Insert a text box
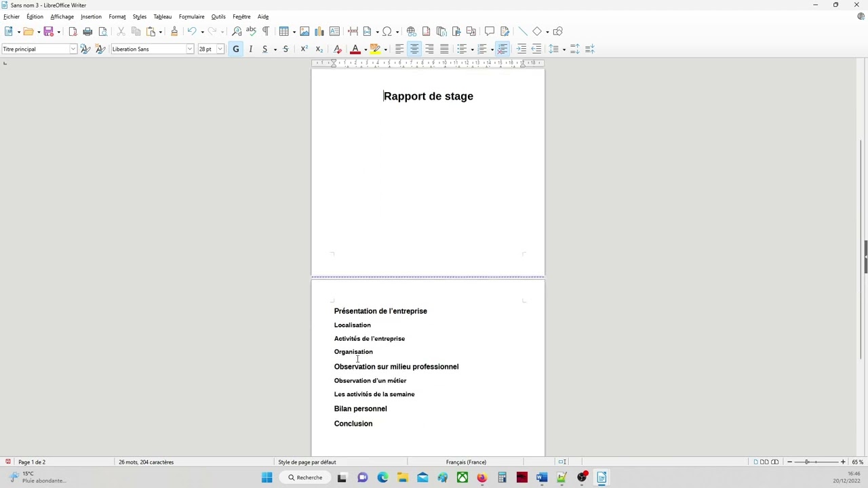Viewport: 868px width, 488px height. [334, 31]
